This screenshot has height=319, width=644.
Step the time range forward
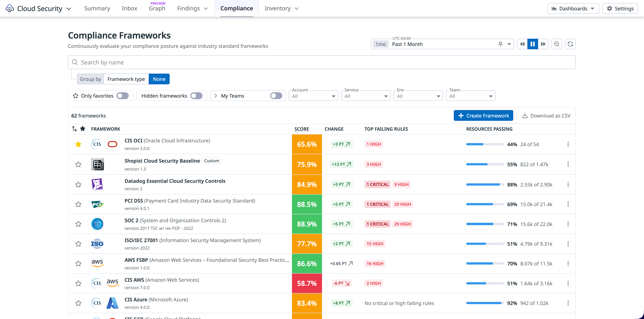click(x=543, y=44)
